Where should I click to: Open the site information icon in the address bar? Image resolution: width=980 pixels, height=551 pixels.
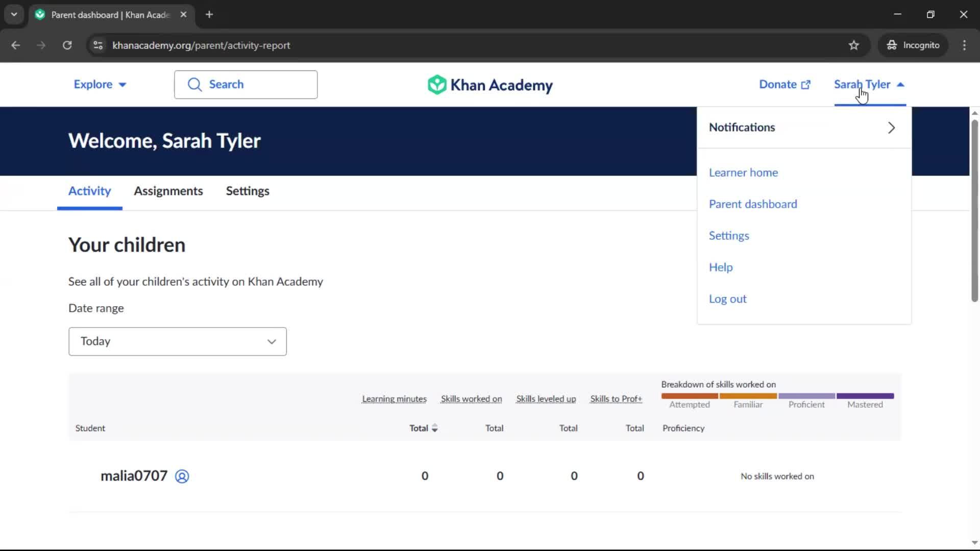pyautogui.click(x=98, y=45)
